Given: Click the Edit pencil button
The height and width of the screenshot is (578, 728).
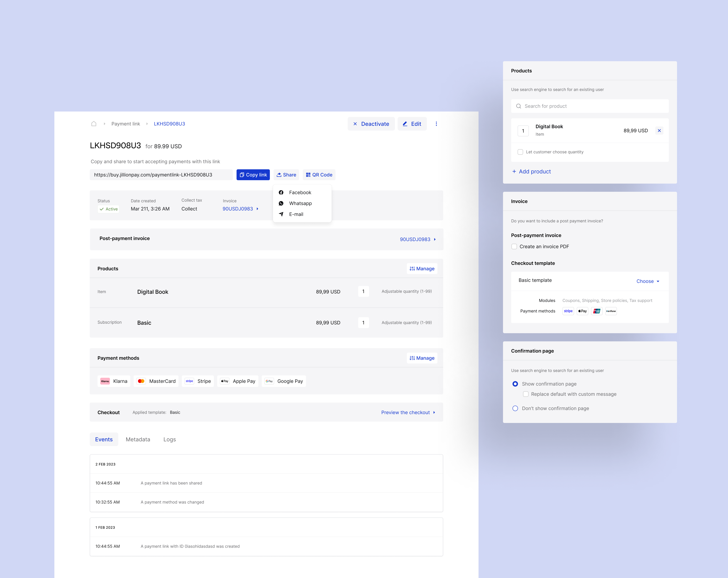Looking at the screenshot, I should click(x=412, y=124).
